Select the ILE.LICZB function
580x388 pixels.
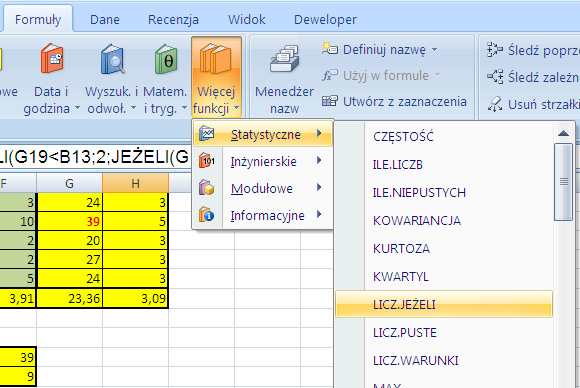pos(444,165)
